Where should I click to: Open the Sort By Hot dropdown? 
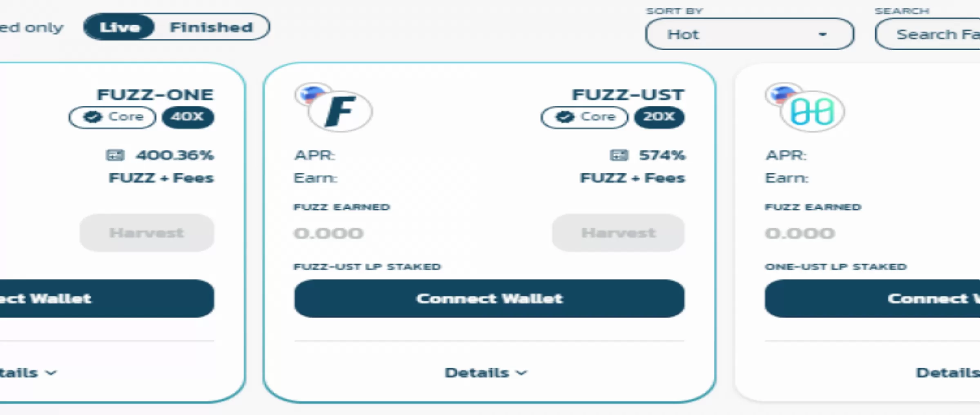[x=749, y=34]
